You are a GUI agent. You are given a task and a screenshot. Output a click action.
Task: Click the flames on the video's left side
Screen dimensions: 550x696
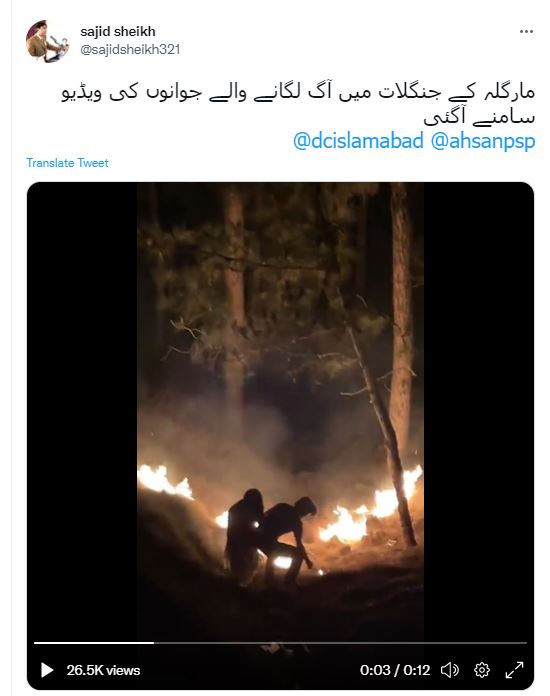point(163,481)
